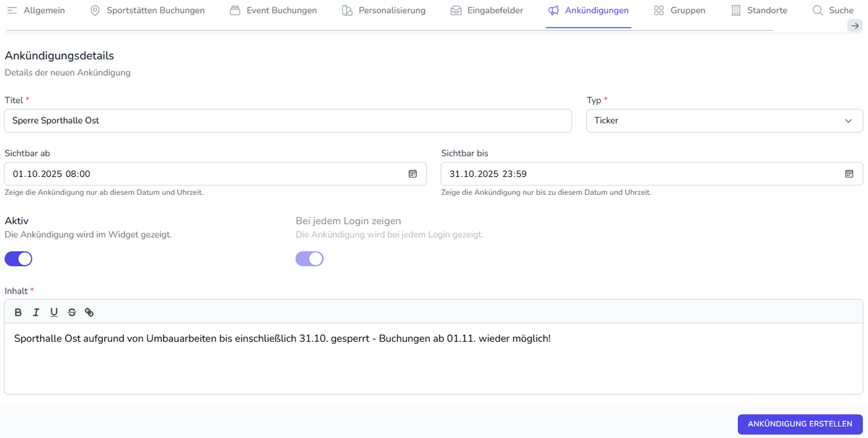The image size is (868, 438).
Task: Enable underline in the Inhalt toolbar
Action: (54, 313)
